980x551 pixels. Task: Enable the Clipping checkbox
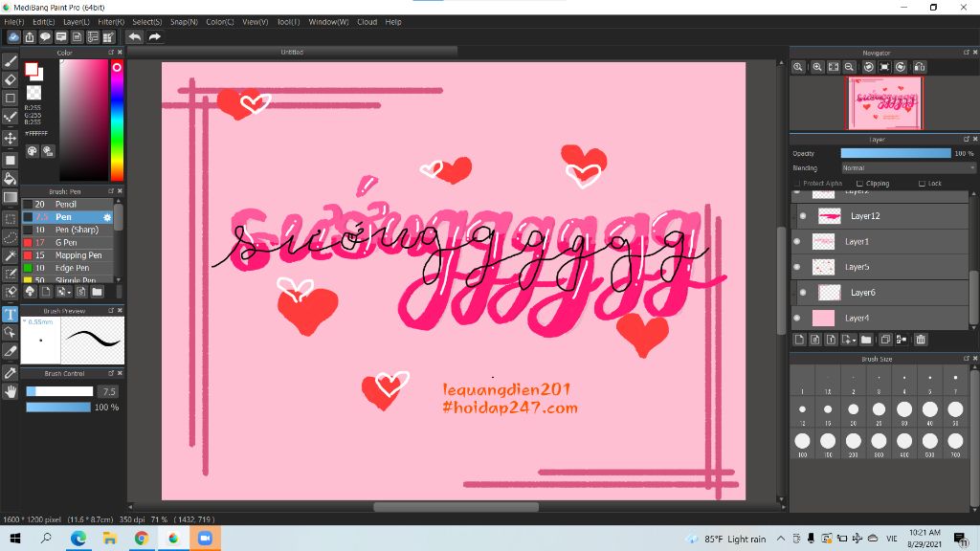[859, 184]
